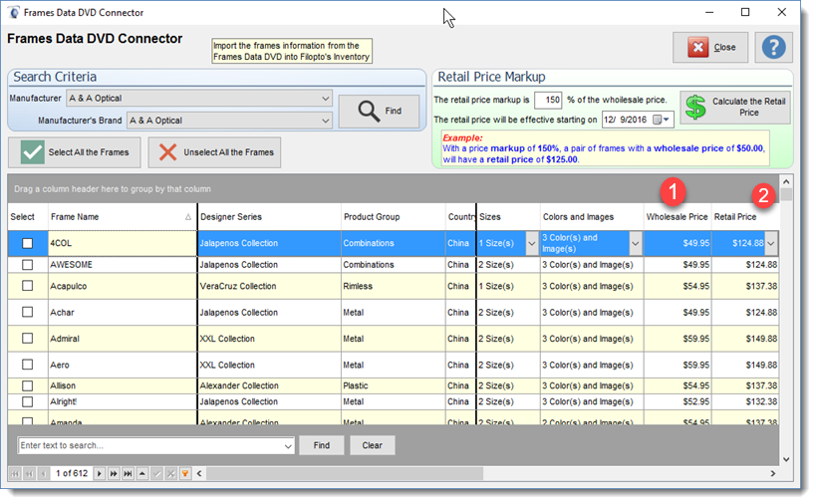This screenshot has width=816, height=504.
Task: Click the orange filter funnel icon
Action: tap(185, 474)
